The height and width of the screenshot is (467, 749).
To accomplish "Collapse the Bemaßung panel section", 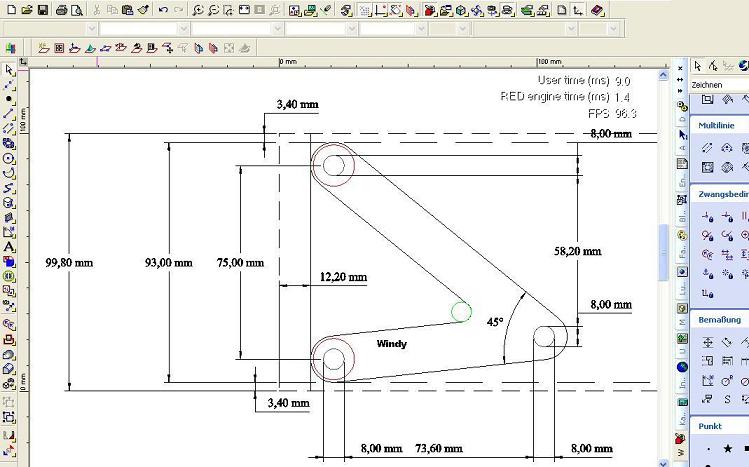I will [x=719, y=320].
